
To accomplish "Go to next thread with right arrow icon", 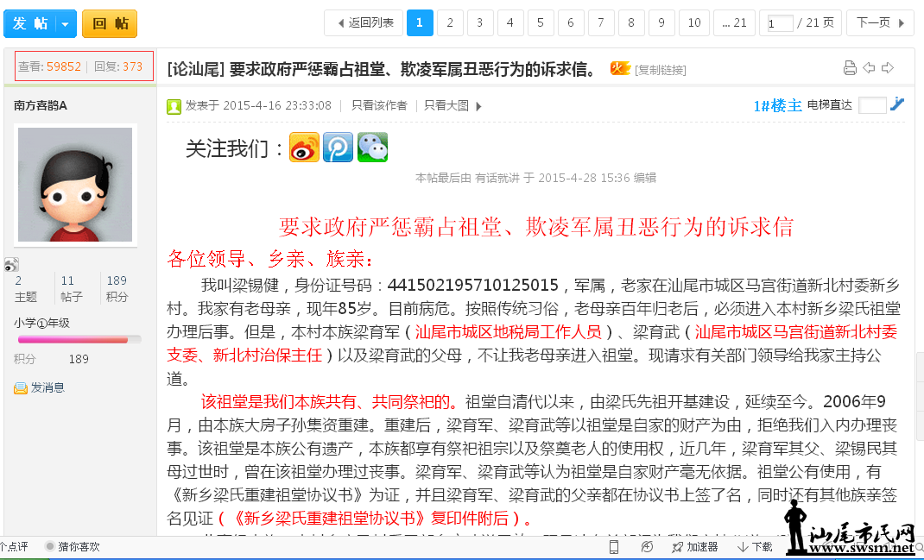I will click(887, 68).
